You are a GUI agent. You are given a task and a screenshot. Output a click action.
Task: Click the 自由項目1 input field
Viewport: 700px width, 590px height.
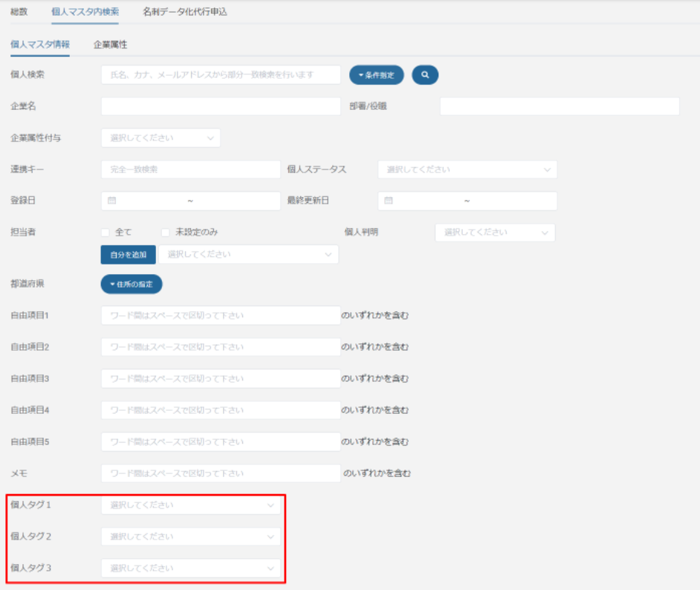pyautogui.click(x=221, y=316)
